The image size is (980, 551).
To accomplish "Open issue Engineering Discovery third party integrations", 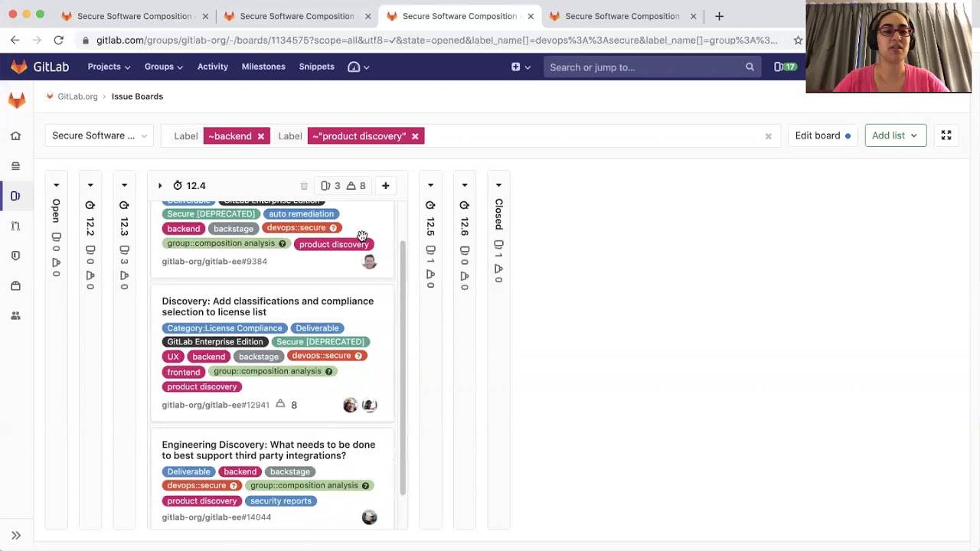I will [269, 450].
